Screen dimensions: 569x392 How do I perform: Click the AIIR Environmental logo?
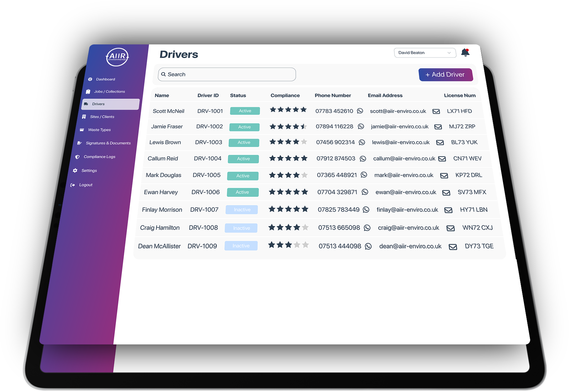point(118,57)
